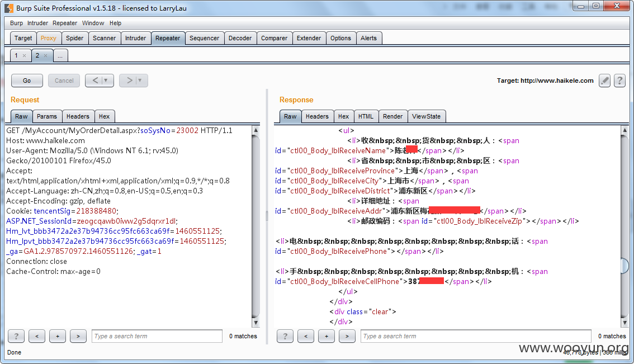Select the response Raw tab
Image resolution: width=634 pixels, height=364 pixels.
point(290,116)
